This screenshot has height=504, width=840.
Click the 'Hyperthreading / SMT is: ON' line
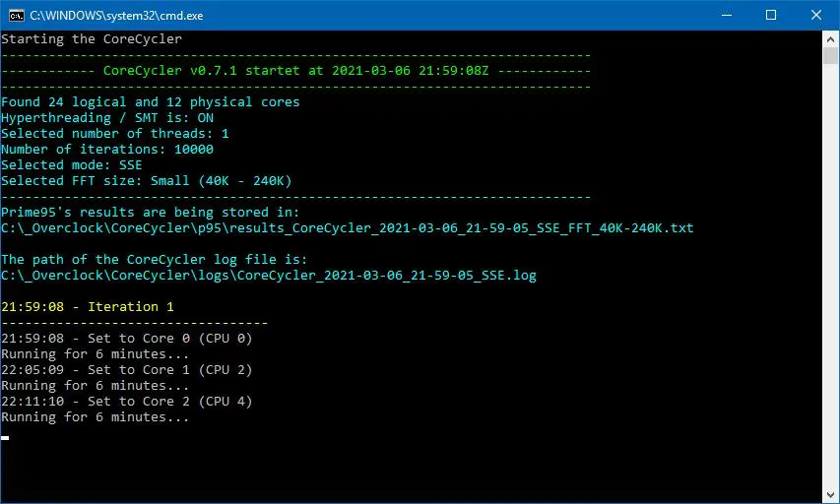pyautogui.click(x=107, y=118)
